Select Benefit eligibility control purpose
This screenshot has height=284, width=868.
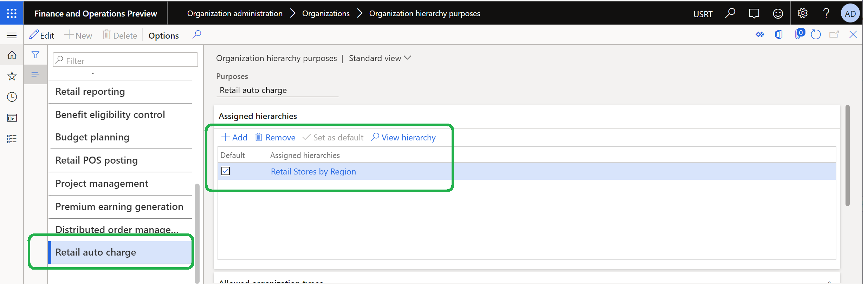point(120,115)
